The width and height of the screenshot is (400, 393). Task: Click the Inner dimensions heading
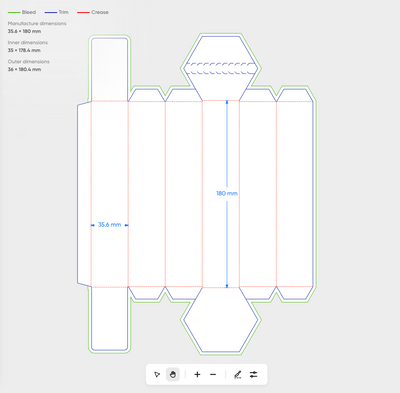tap(28, 43)
